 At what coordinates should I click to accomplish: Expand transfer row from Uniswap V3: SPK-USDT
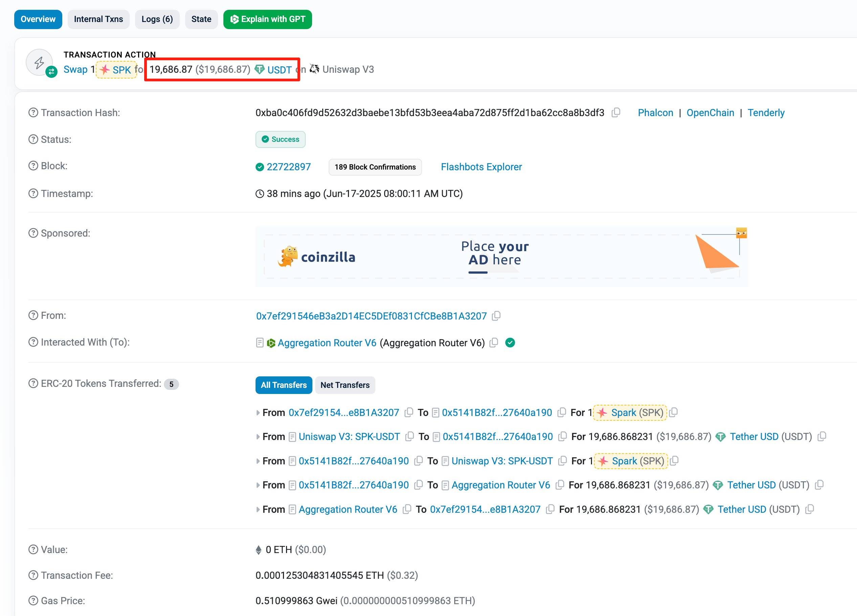(258, 437)
